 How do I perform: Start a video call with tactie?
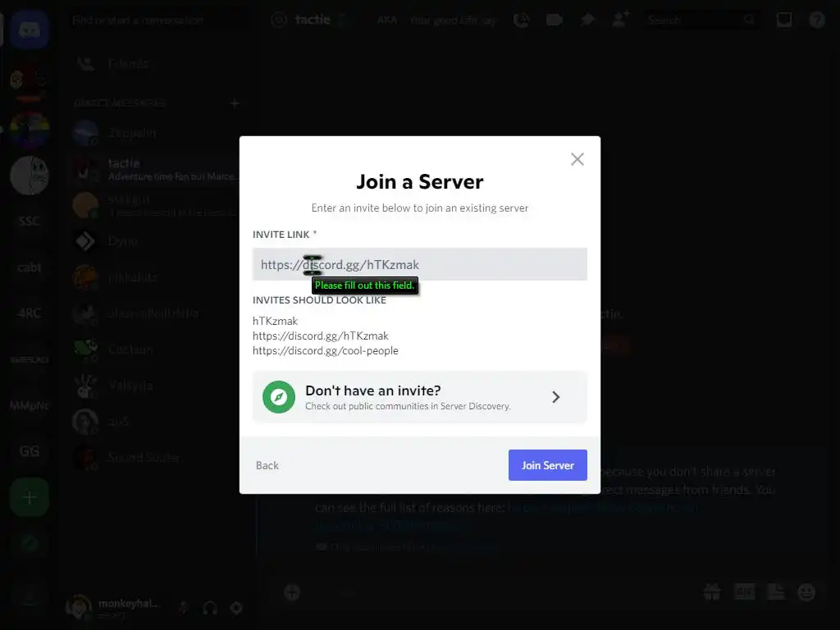click(554, 21)
